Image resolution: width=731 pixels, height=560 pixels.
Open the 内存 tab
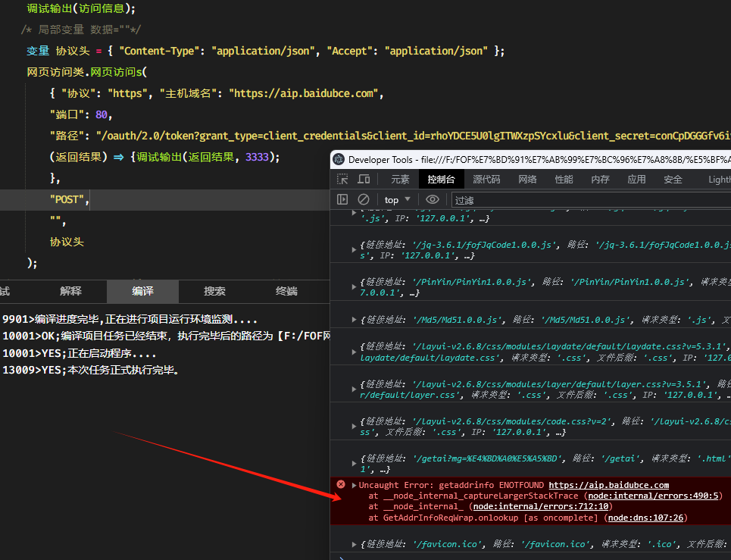[600, 179]
